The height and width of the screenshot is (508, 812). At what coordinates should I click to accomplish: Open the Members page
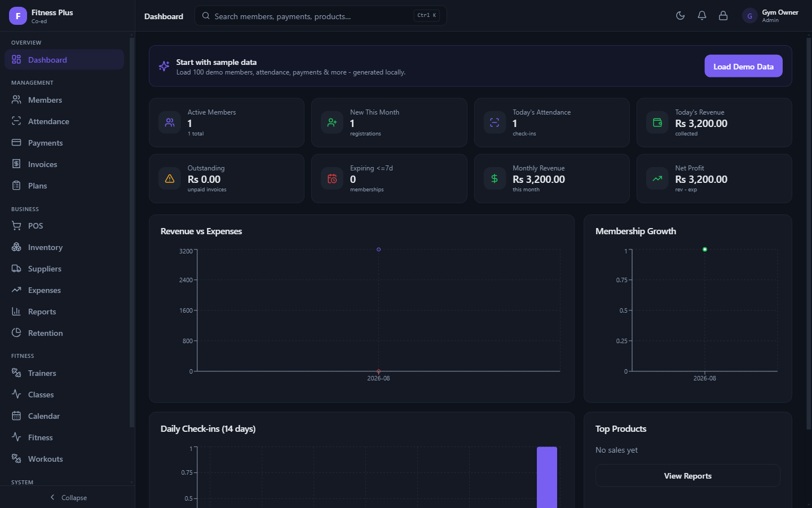click(x=64, y=100)
